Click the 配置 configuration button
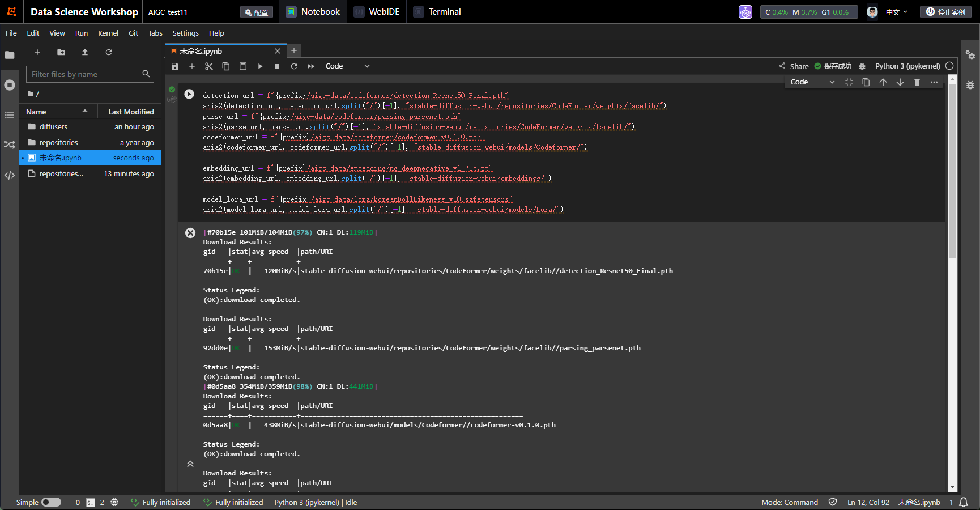This screenshot has width=980, height=510. (257, 12)
